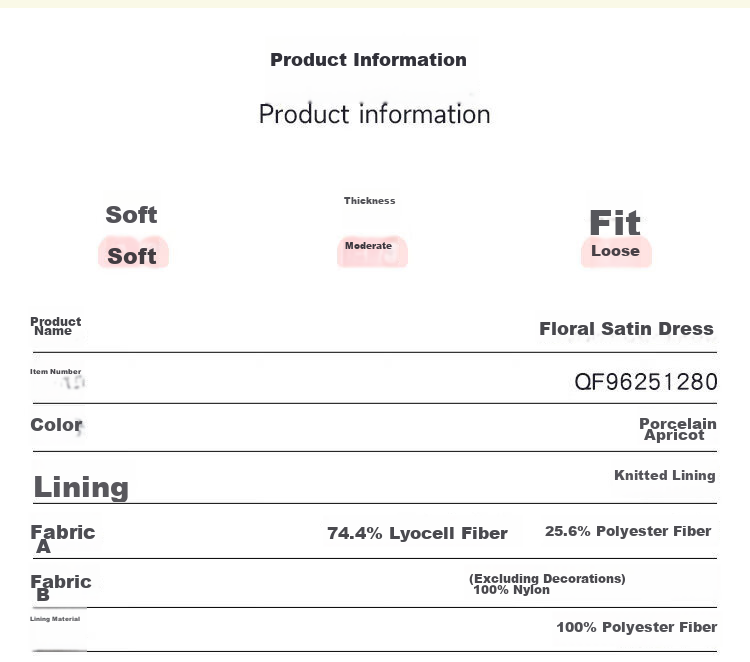Screen dimensions: 750x662
Task: Click the Lining Material row label
Action: [x=55, y=619]
